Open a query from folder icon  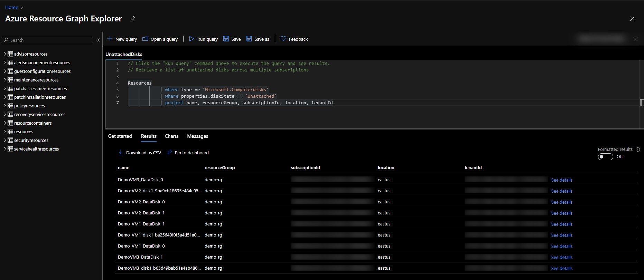145,39
